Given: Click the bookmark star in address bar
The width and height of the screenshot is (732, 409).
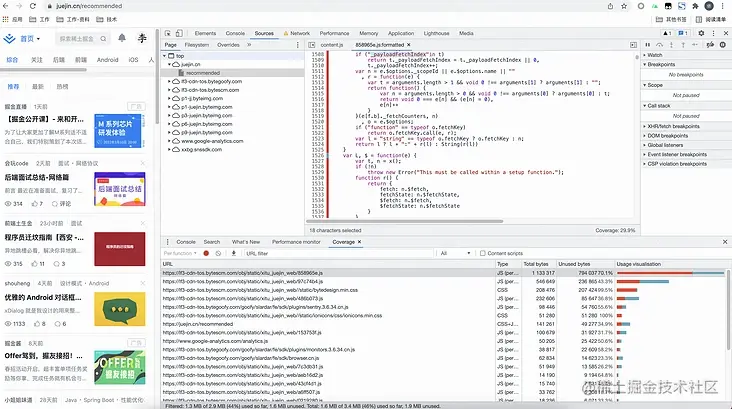Looking at the screenshot, I should [x=624, y=6].
